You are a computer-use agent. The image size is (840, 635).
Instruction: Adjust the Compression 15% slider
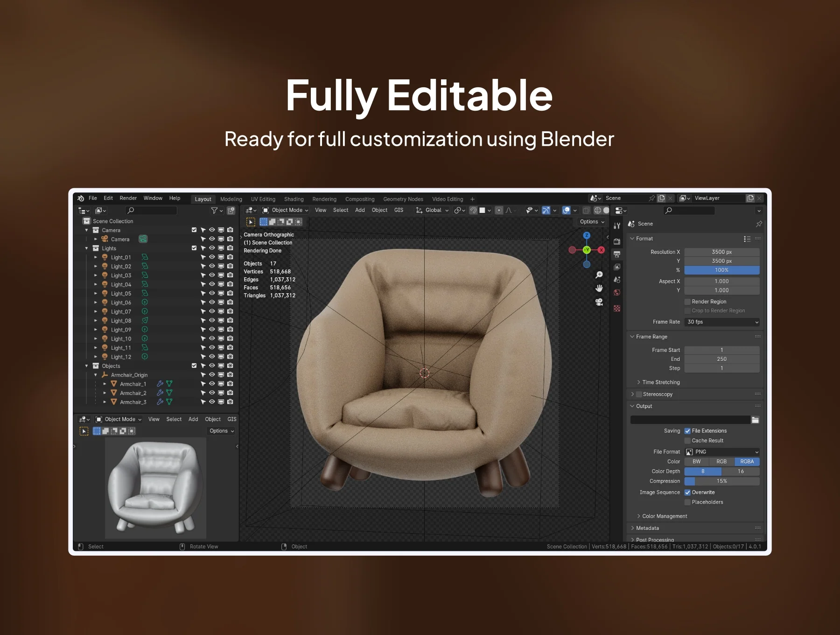point(721,481)
